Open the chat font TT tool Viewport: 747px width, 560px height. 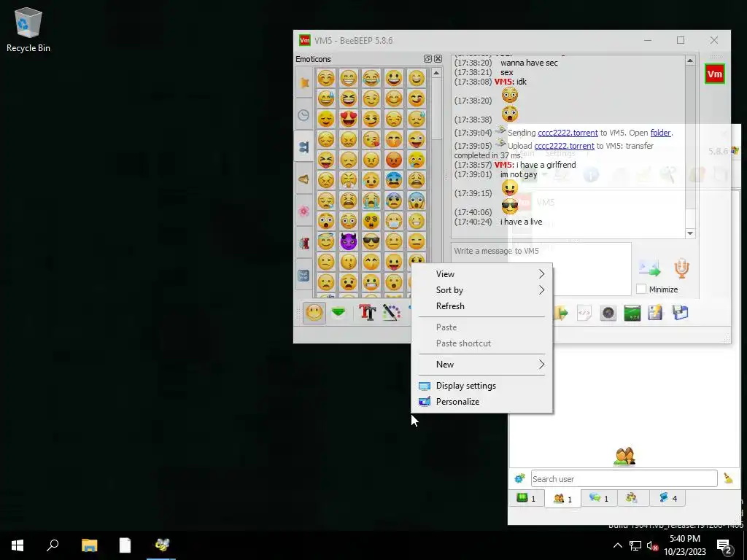(368, 313)
